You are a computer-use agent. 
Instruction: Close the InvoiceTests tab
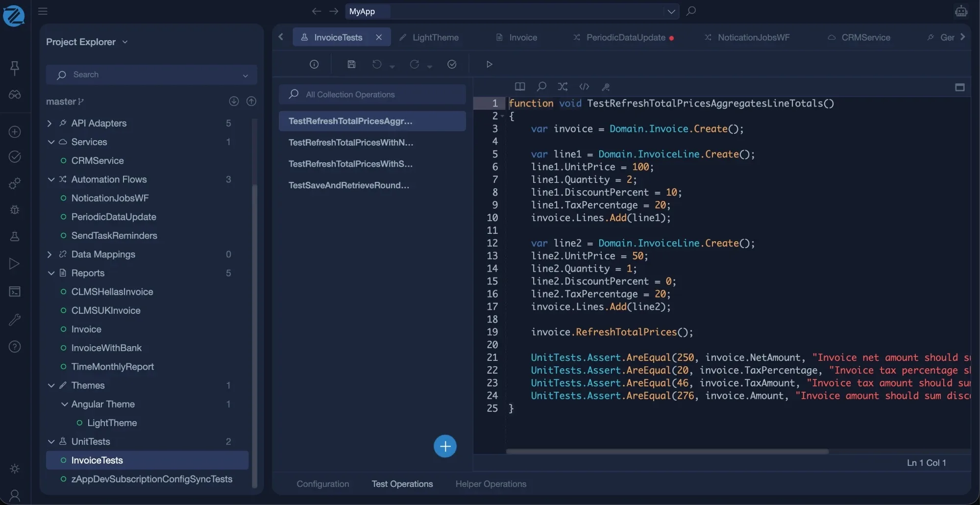[x=379, y=37]
